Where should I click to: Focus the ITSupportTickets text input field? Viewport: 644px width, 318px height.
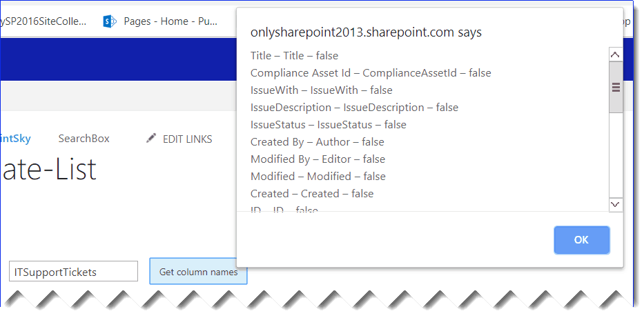[x=73, y=272]
